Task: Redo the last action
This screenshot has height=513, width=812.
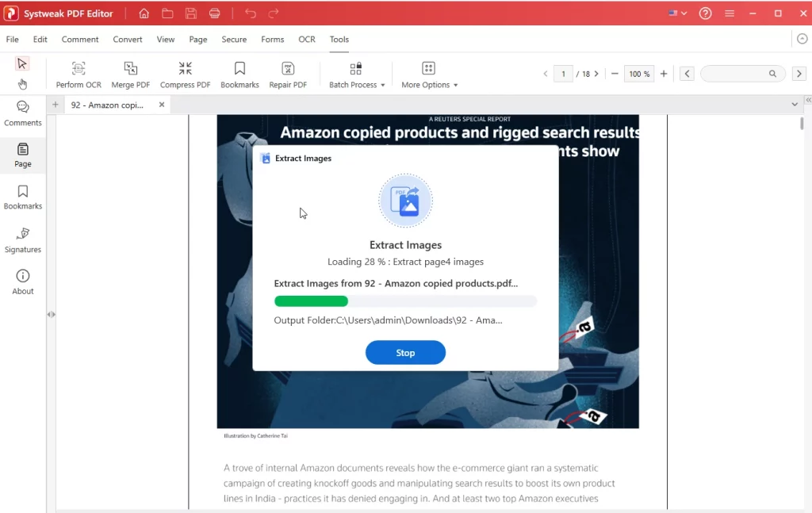Action: point(274,13)
